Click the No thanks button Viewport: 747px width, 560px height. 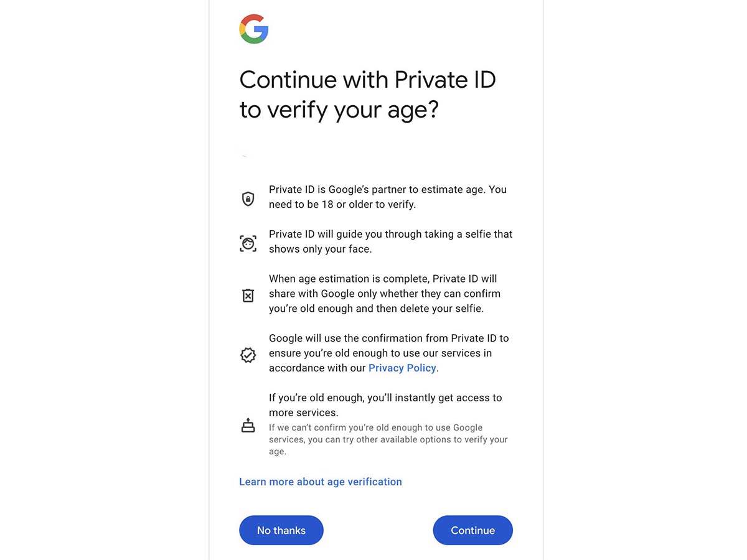pyautogui.click(x=281, y=530)
